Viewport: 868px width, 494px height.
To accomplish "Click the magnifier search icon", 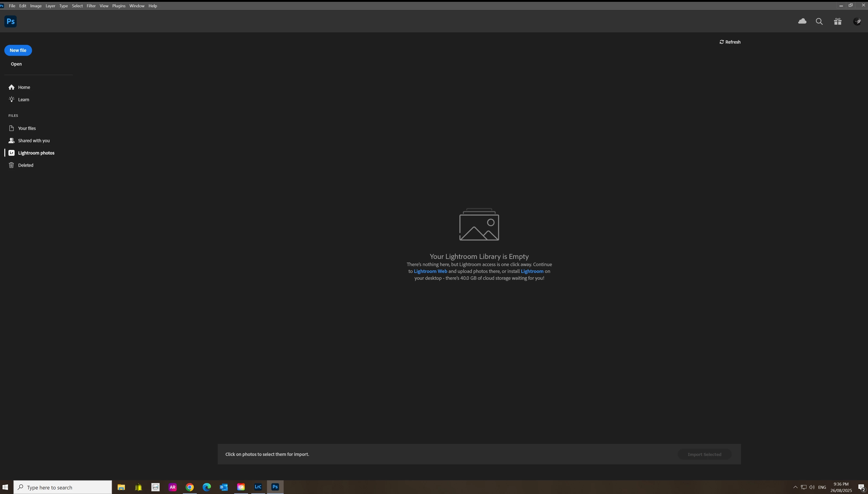I will click(x=819, y=22).
